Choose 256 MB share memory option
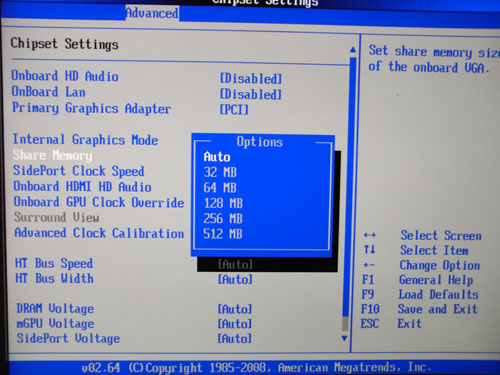Image resolution: width=500 pixels, height=375 pixels. pyautogui.click(x=223, y=218)
